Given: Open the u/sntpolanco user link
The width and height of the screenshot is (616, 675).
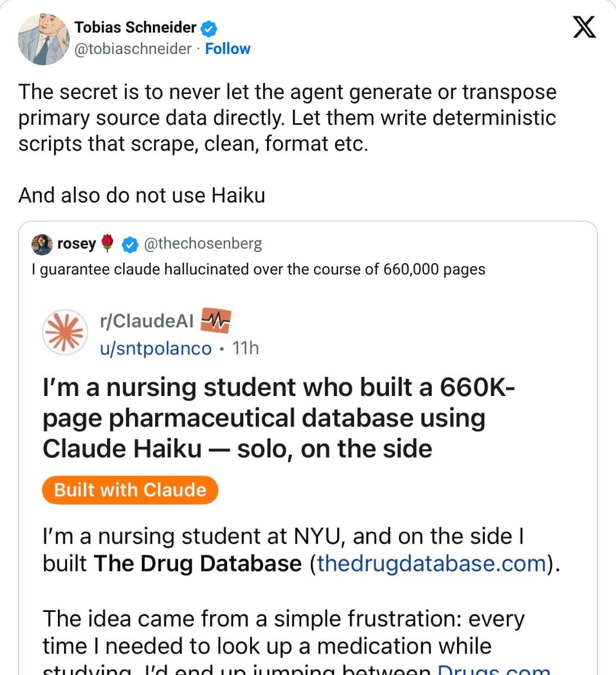Looking at the screenshot, I should click(x=156, y=348).
